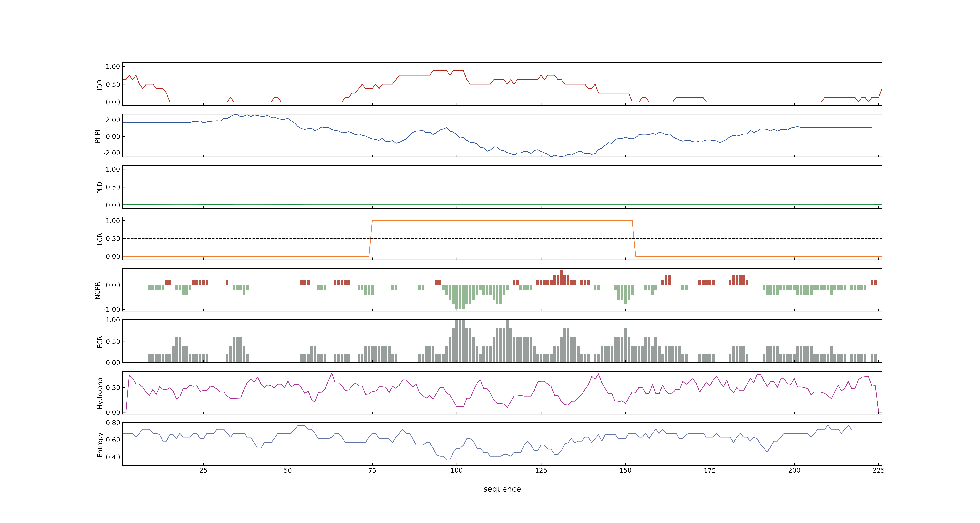Image resolution: width=980 pixels, height=523 pixels.
Task: Click x-axis tick label 225
Action: pyautogui.click(x=878, y=470)
